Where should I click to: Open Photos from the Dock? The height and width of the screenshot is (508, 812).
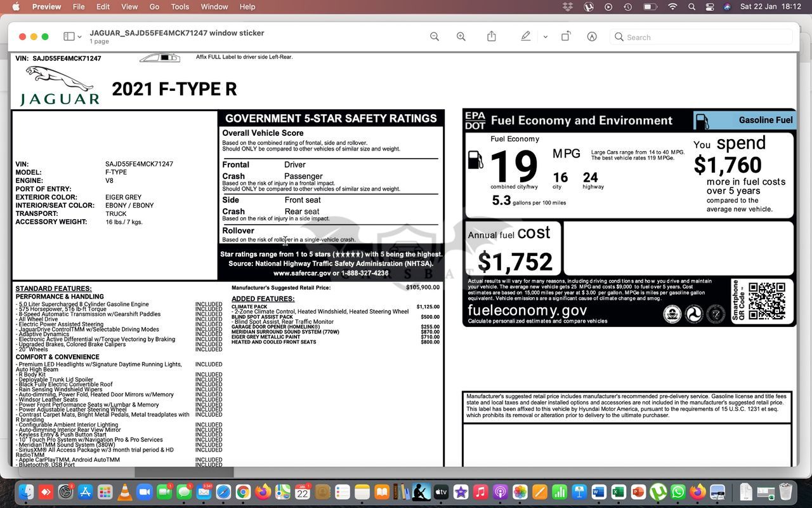click(x=520, y=492)
